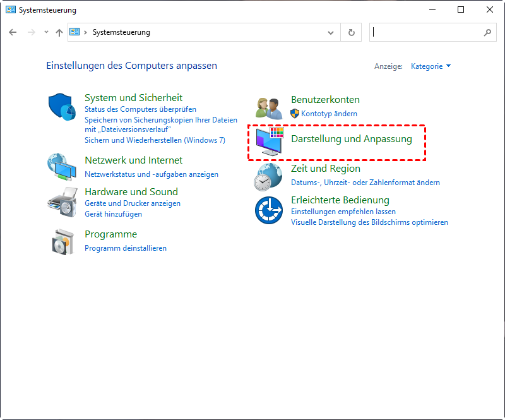Screen dimensions: 505x420
Task: Open Datums-, Uhrzeit- oder Zahlenformat ändern
Action: click(365, 183)
